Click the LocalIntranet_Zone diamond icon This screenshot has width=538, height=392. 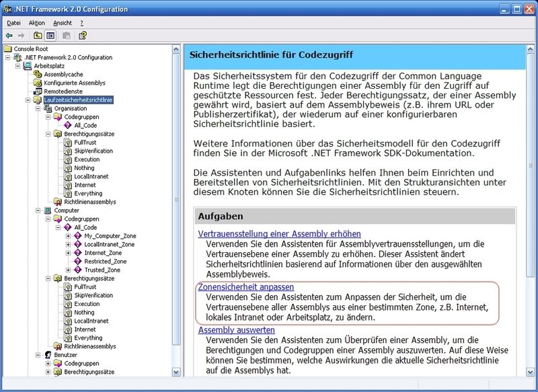point(78,244)
